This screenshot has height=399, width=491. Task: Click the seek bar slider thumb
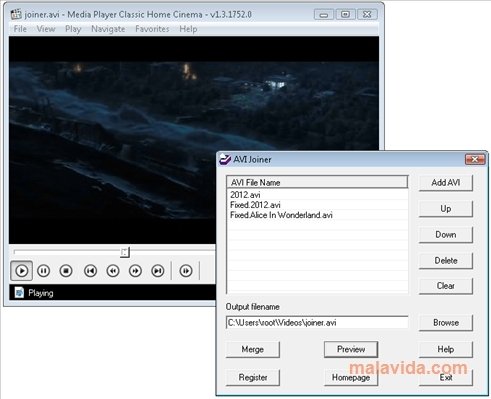coord(125,252)
